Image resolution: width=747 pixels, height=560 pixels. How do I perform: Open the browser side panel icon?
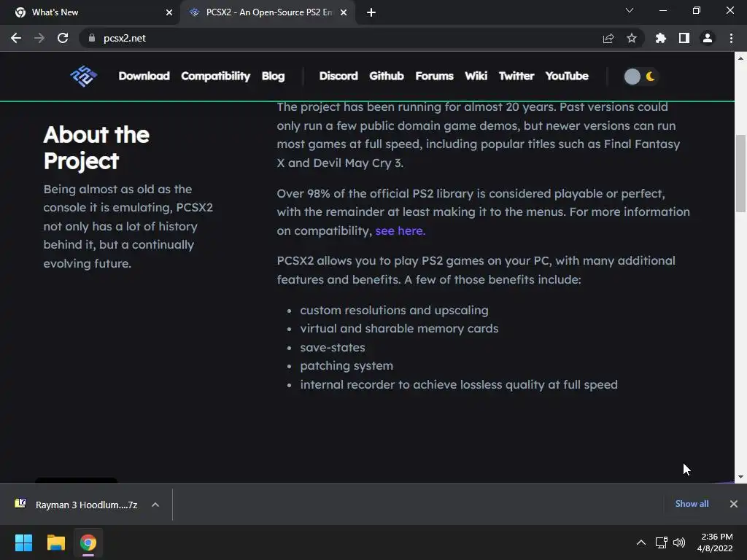point(684,38)
